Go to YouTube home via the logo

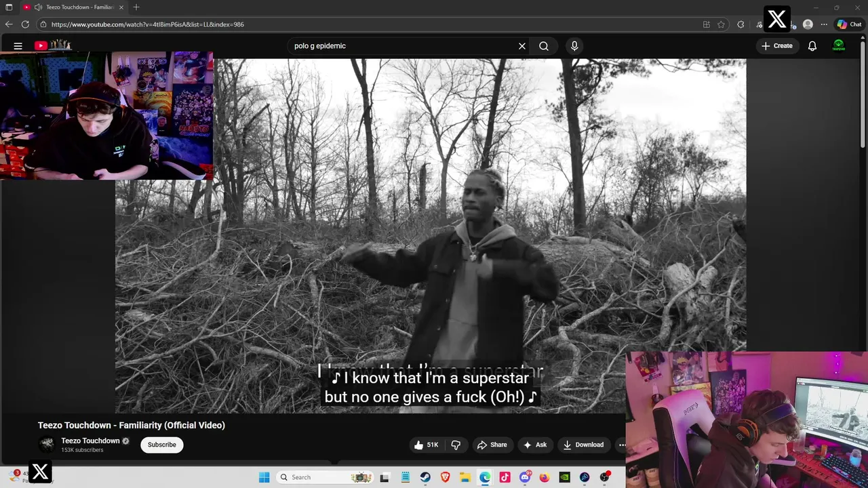[53, 45]
